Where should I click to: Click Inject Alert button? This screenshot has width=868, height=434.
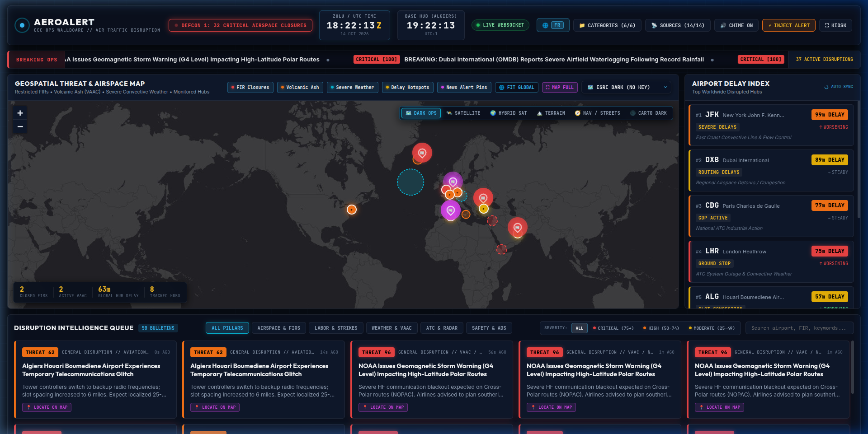tap(789, 25)
